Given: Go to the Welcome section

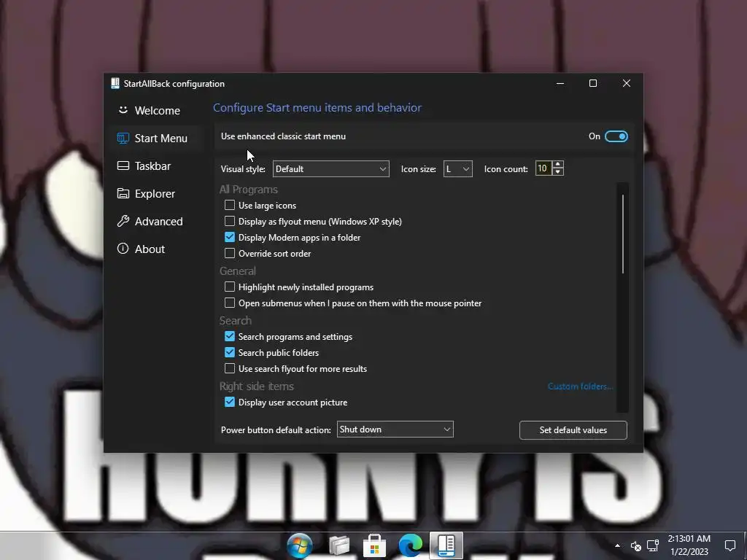Looking at the screenshot, I should (x=157, y=111).
